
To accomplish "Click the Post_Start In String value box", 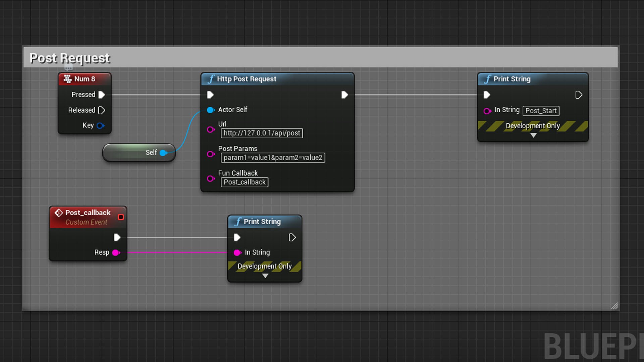I will click(541, 111).
